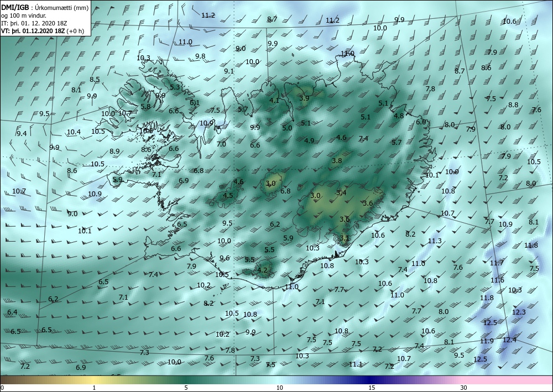553x392 pixels.
Task: Click the 12.4 value in the purple area
Action: (x=509, y=340)
